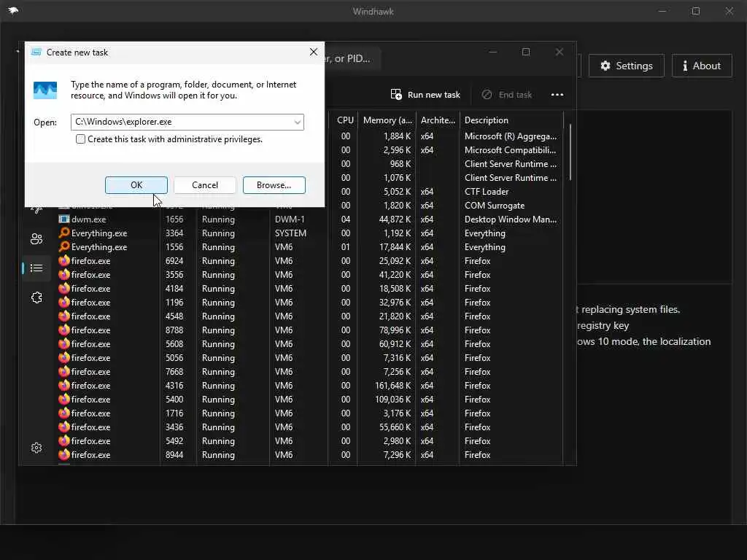Image resolution: width=747 pixels, height=560 pixels.
Task: Click the Desktop Window Man... description cell
Action: click(510, 219)
